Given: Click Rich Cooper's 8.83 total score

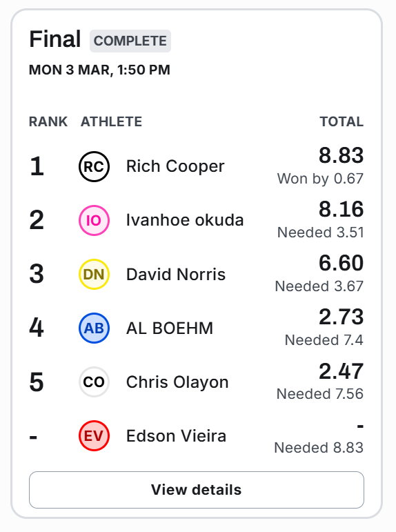Looking at the screenshot, I should pyautogui.click(x=341, y=155).
